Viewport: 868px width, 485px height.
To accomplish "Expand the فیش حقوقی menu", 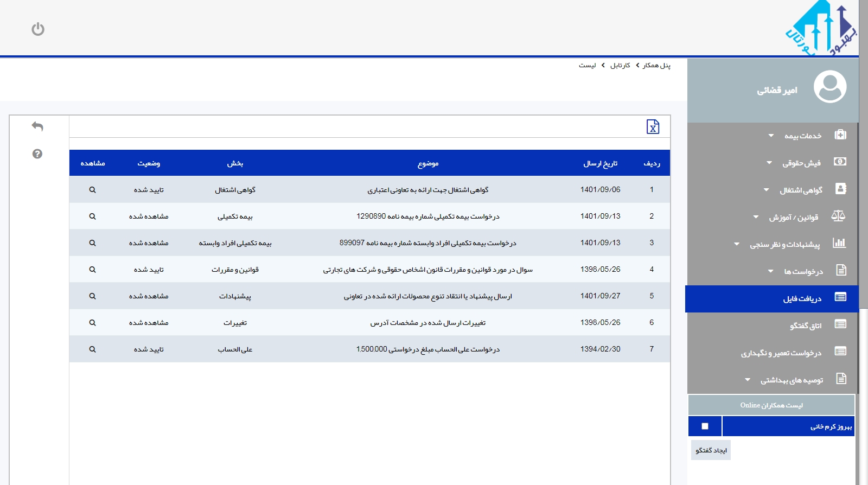I will [801, 163].
